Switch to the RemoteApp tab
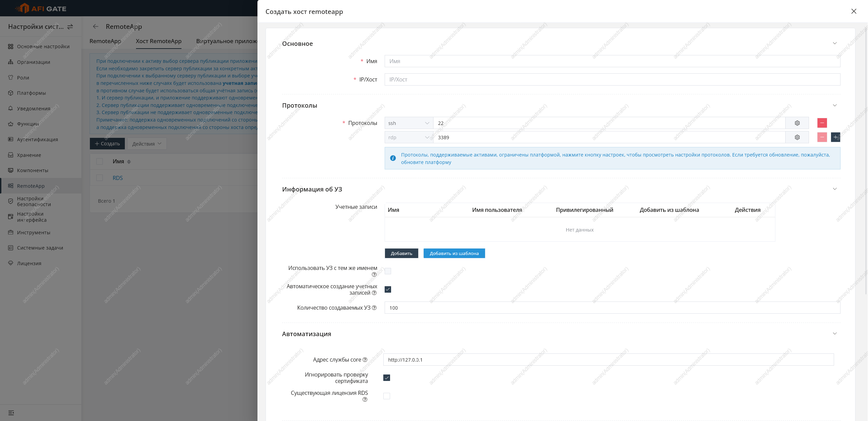Screen dimensions: 868x421 coord(105,41)
